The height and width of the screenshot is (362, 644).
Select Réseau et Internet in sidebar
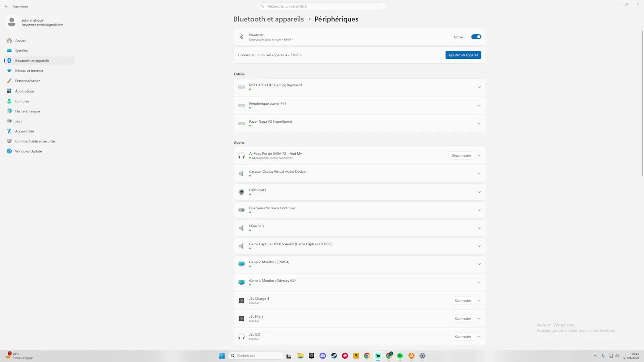(39, 71)
